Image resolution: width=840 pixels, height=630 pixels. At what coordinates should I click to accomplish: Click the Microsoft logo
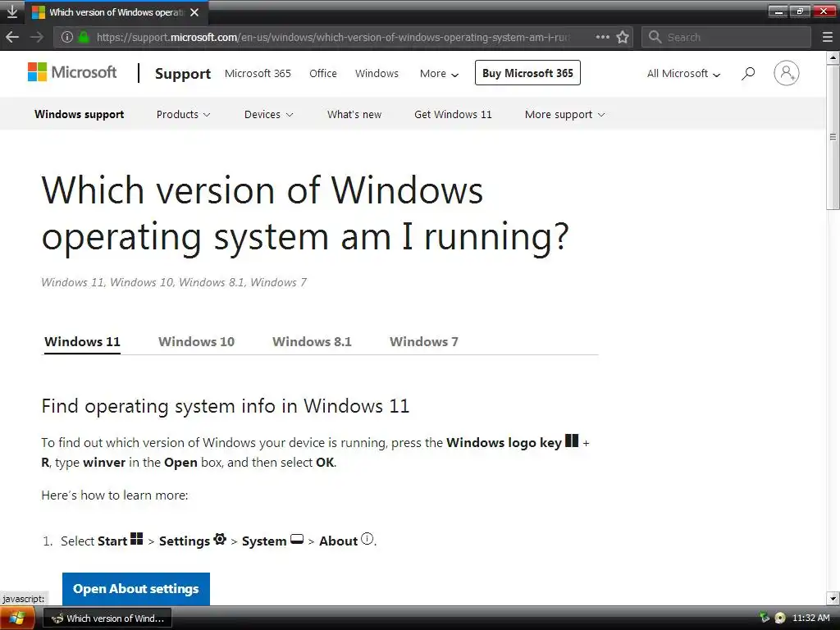pos(72,72)
